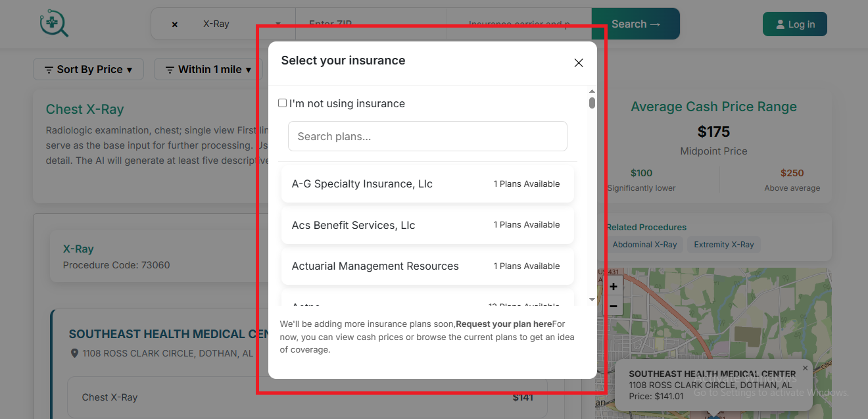The width and height of the screenshot is (868, 419).
Task: Select Acs Benefit Services, Llc plan
Action: (x=427, y=225)
